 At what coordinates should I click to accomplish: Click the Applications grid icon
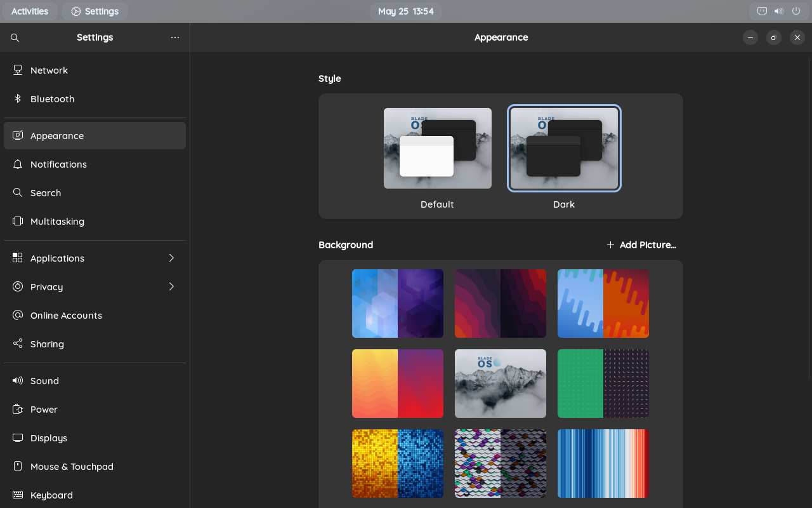click(18, 258)
